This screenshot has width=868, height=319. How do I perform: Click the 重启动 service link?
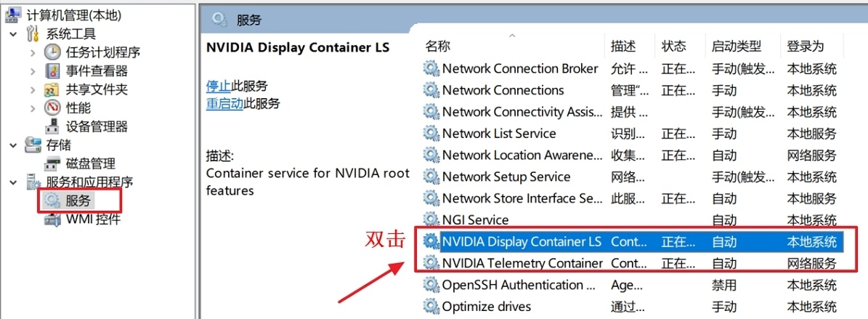coord(224,103)
